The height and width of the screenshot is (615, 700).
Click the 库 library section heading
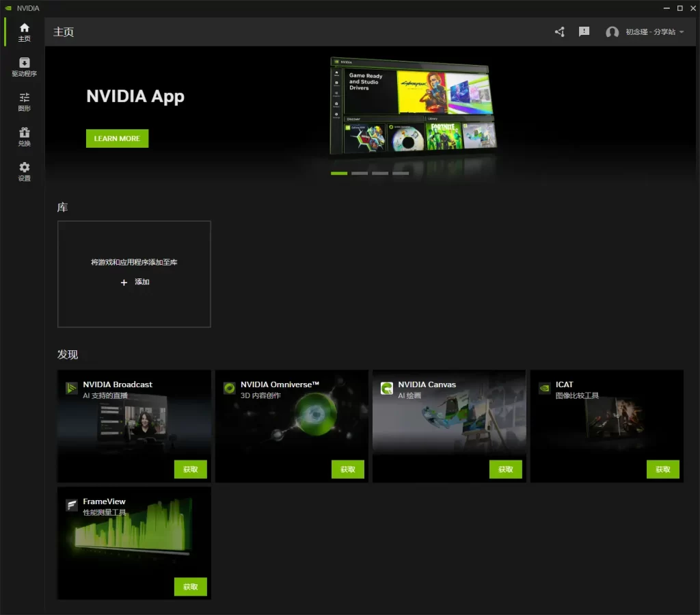[x=62, y=207]
